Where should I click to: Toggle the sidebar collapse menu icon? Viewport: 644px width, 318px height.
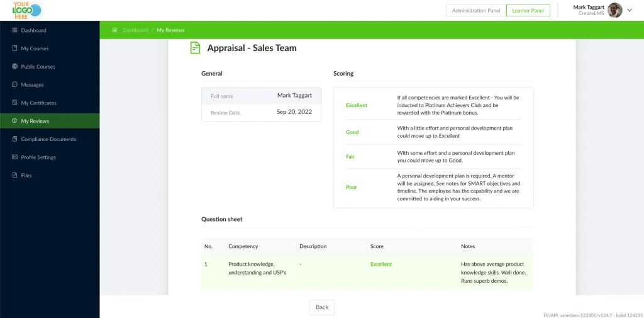pos(114,30)
